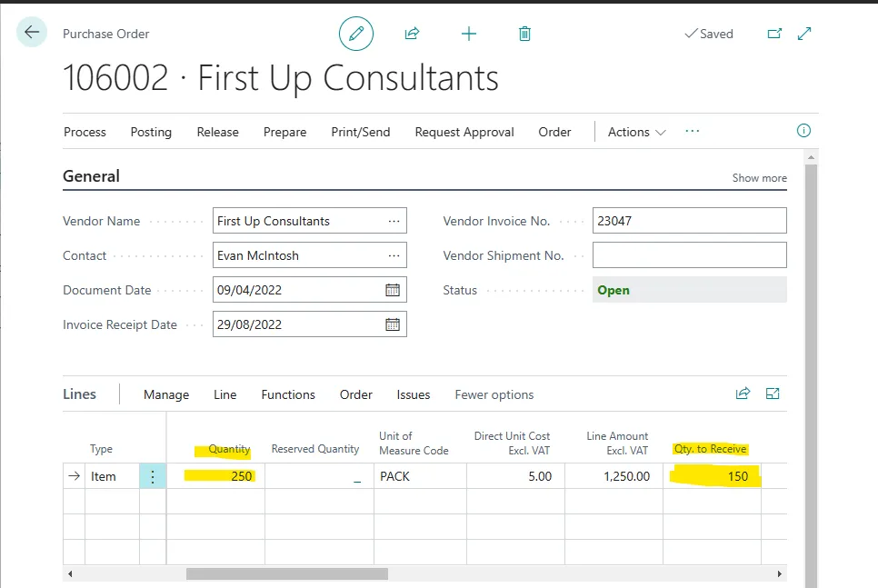878x588 pixels.
Task: Open the Order menu in the Lines bar
Action: (x=356, y=394)
